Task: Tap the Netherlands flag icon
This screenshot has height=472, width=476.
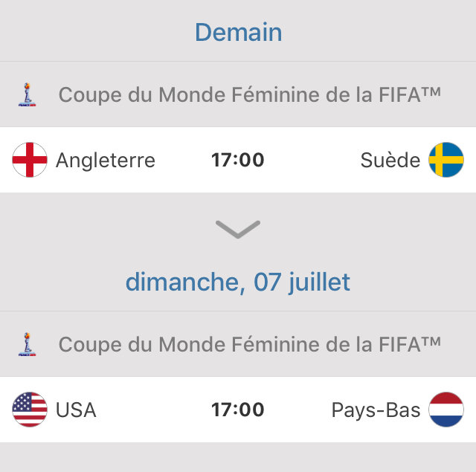Action: click(x=446, y=410)
